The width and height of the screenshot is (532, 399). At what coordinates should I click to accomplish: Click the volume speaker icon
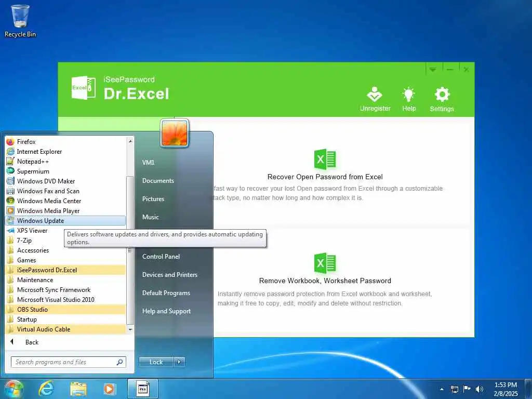tap(479, 389)
